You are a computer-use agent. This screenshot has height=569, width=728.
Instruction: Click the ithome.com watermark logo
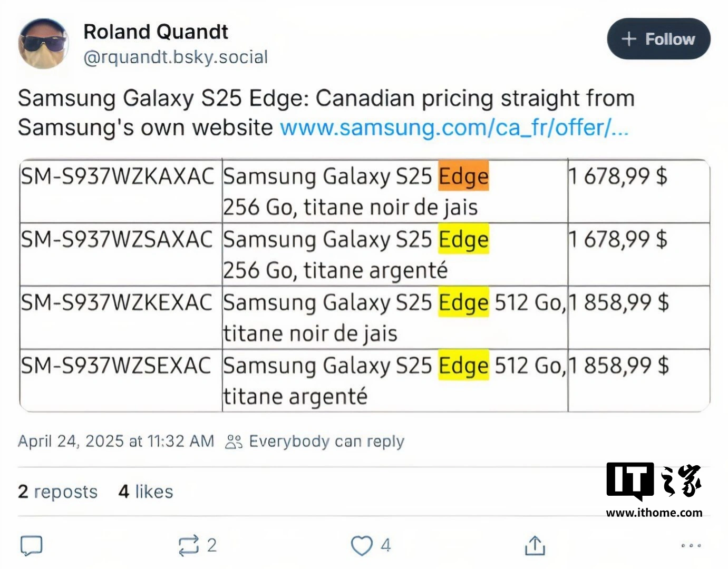(x=654, y=489)
